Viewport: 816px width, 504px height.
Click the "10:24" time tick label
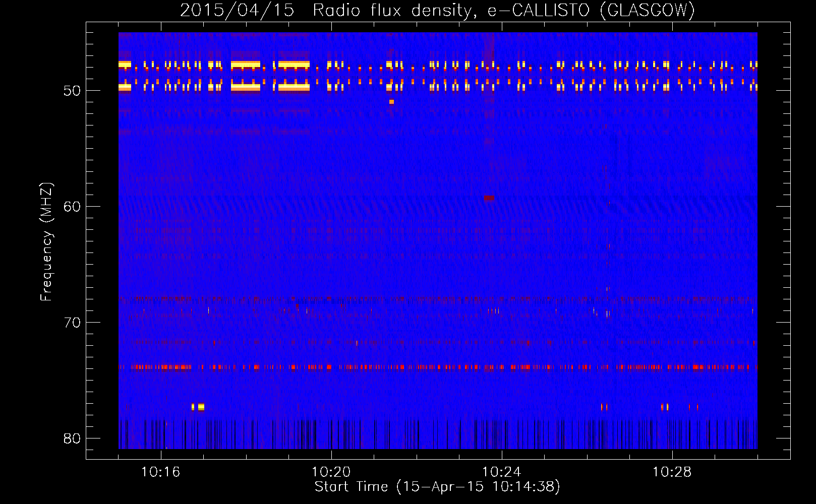tap(501, 472)
